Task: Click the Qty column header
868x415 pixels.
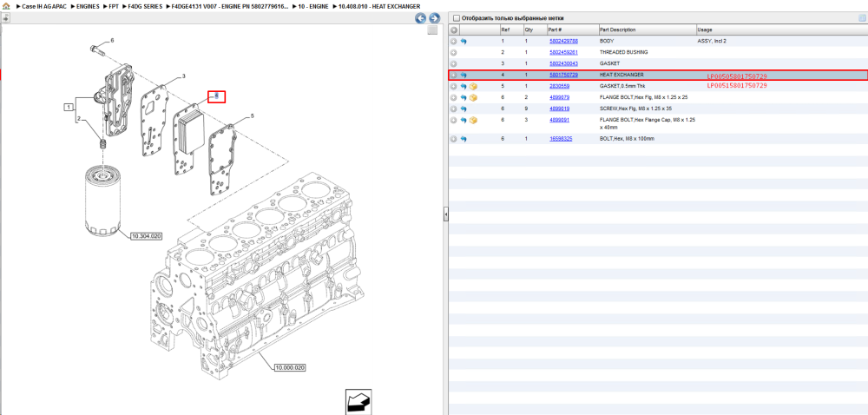Action: 529,30
